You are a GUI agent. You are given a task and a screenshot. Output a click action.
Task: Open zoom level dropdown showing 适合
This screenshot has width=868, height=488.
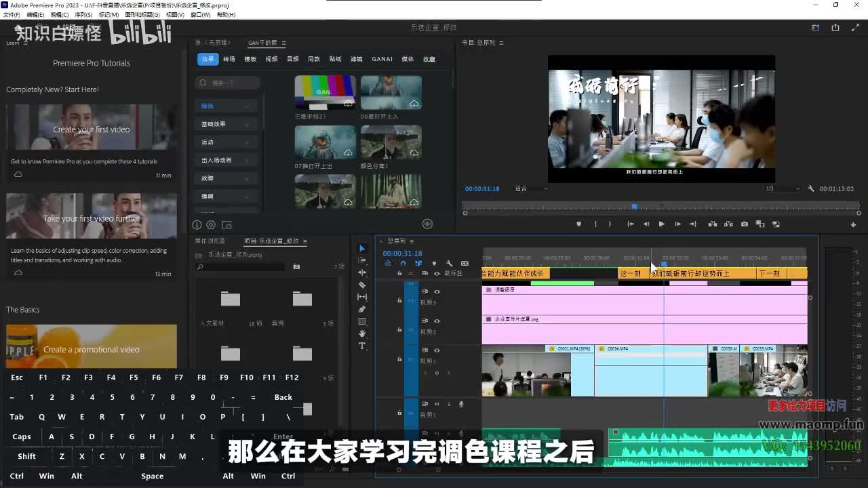530,188
